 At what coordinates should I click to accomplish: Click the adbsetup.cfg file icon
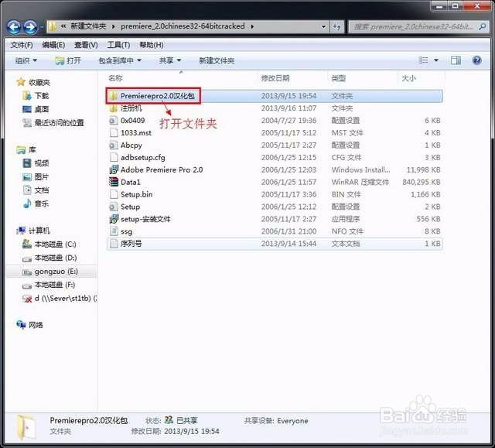coord(114,157)
